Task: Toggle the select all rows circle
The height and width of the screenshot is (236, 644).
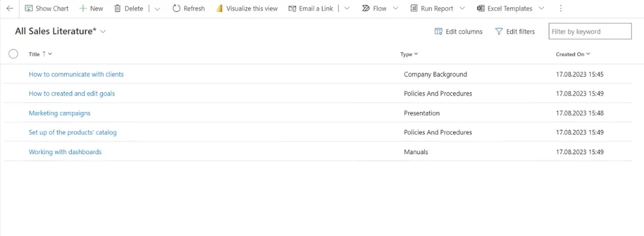Action: coord(13,54)
